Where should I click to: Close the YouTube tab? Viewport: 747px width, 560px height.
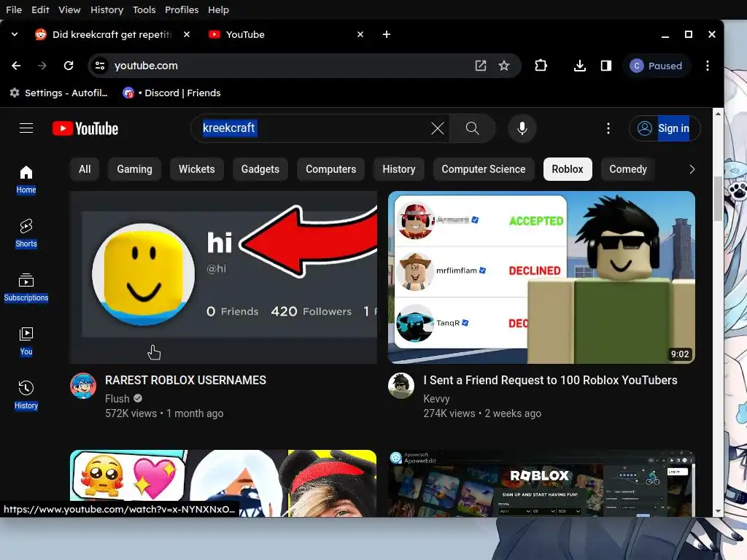[360, 34]
